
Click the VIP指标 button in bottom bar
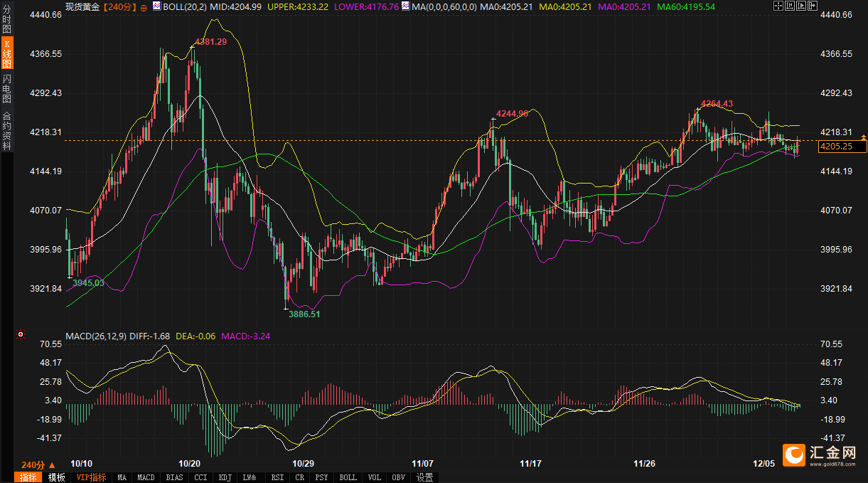91,477
